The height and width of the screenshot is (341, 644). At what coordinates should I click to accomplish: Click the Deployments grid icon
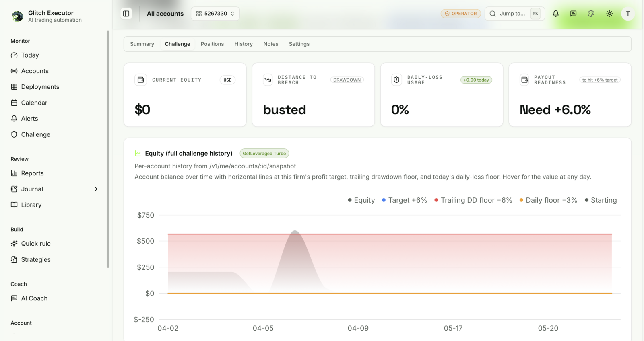[x=14, y=87]
